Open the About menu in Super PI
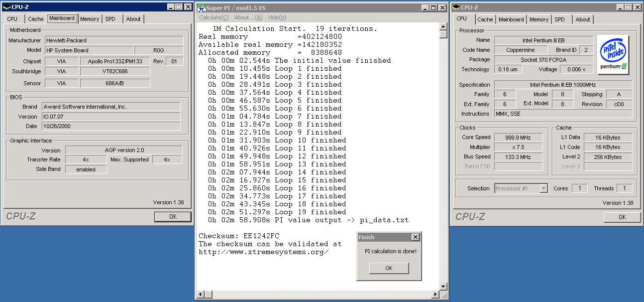This screenshot has height=302, width=644. click(x=248, y=17)
